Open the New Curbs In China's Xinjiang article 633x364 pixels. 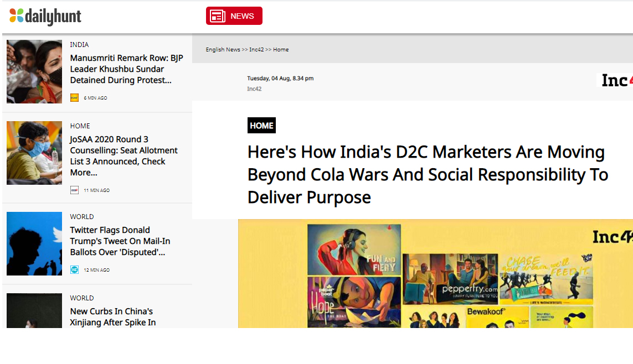[x=112, y=317]
